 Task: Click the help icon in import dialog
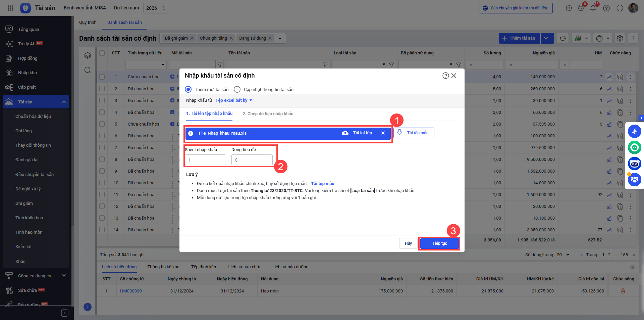coord(445,76)
